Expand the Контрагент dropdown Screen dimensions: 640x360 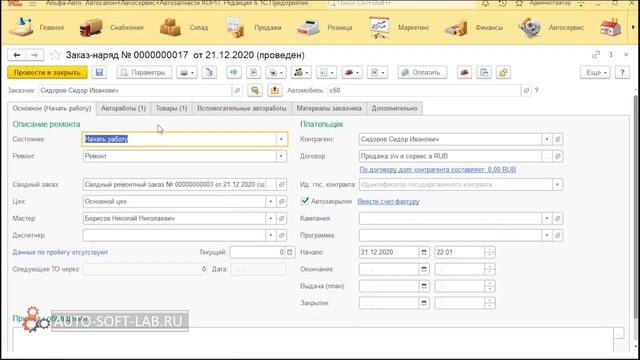[x=547, y=139]
